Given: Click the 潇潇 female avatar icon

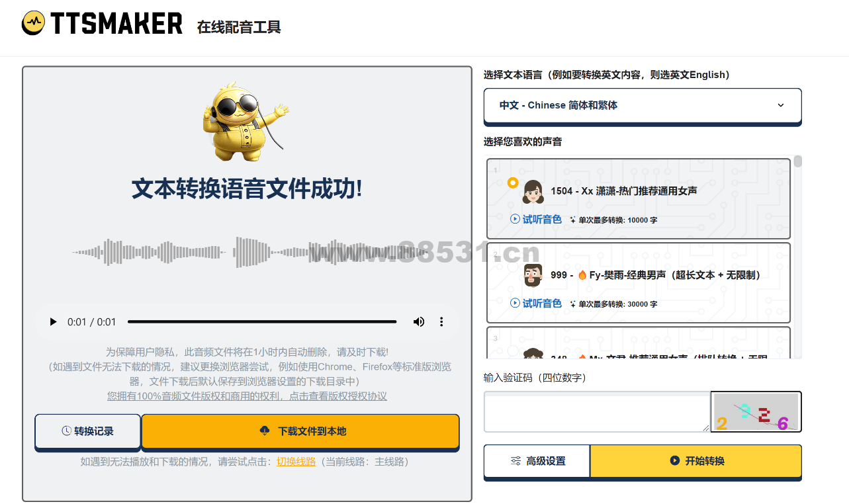Looking at the screenshot, I should (533, 192).
